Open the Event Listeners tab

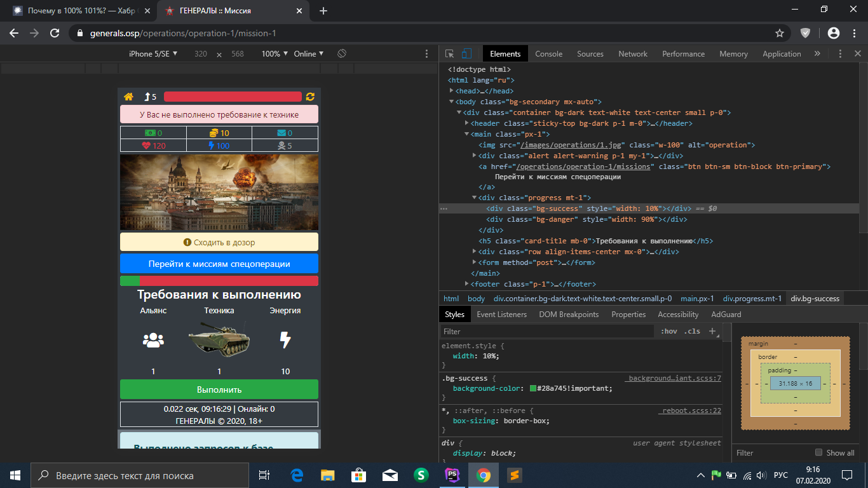point(501,315)
